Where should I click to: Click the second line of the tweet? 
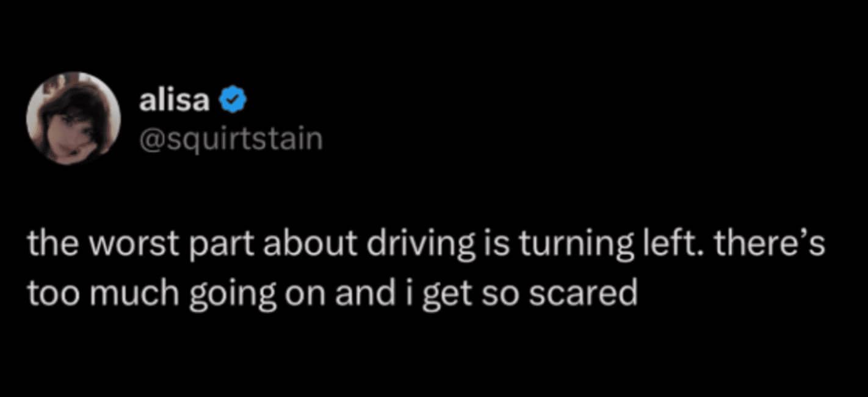332,294
